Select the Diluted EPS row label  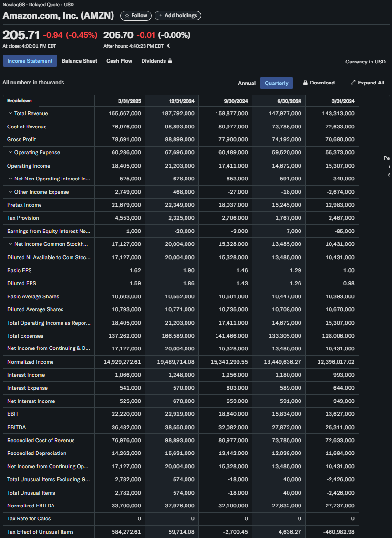(21, 284)
